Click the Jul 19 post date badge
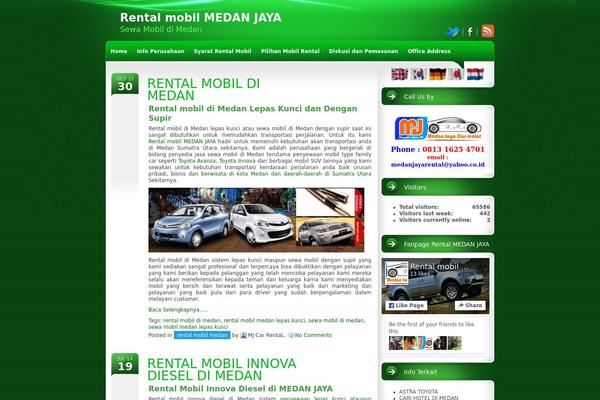This screenshot has height=400, width=600. click(x=125, y=364)
